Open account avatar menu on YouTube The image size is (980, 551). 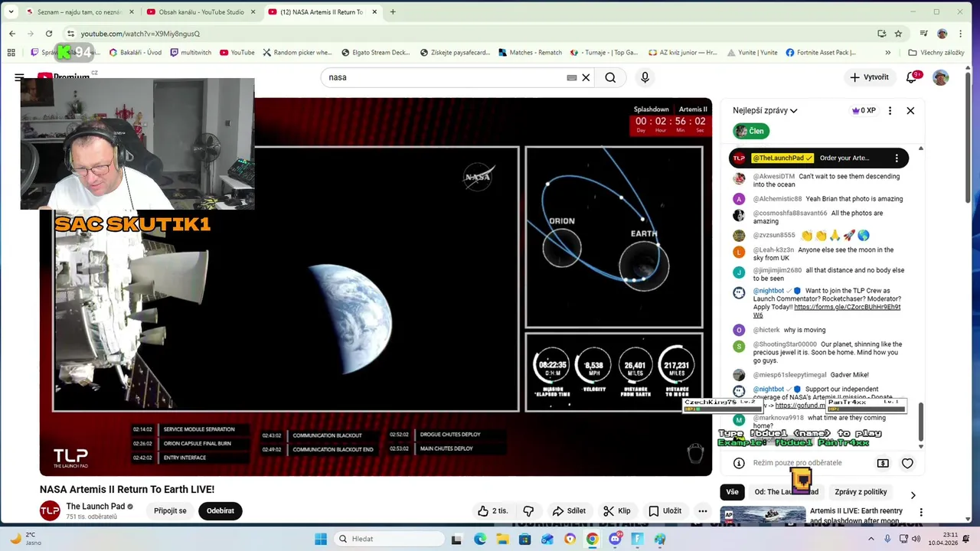click(941, 77)
